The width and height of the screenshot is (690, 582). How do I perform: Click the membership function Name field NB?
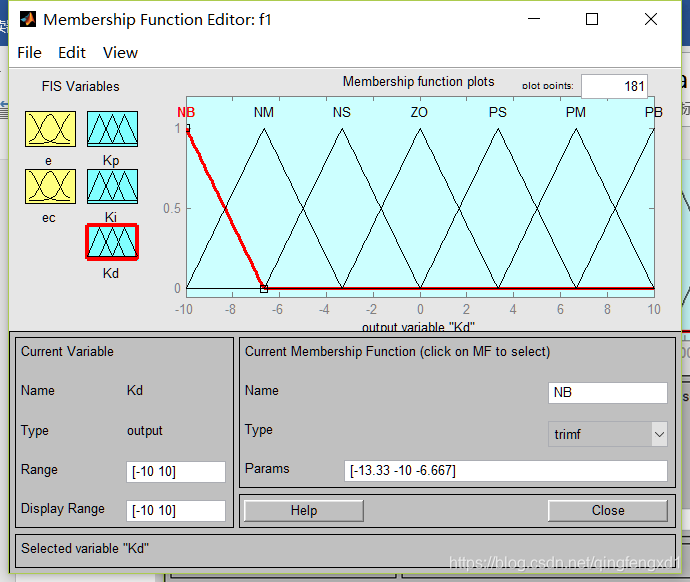click(x=608, y=392)
